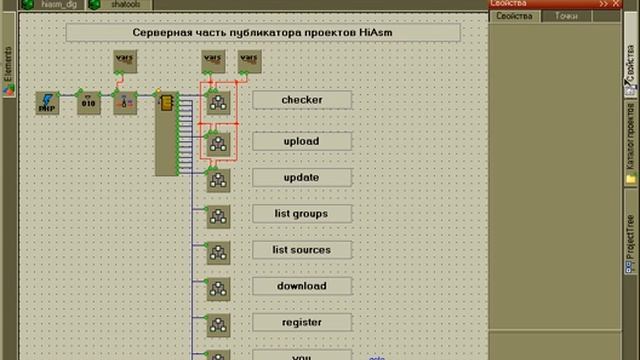Select the upload label block

tap(302, 141)
